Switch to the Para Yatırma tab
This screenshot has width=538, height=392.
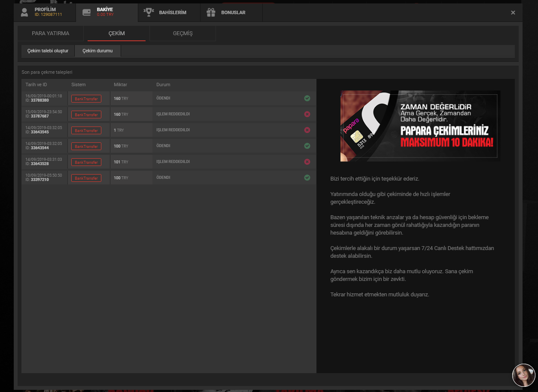click(x=51, y=33)
